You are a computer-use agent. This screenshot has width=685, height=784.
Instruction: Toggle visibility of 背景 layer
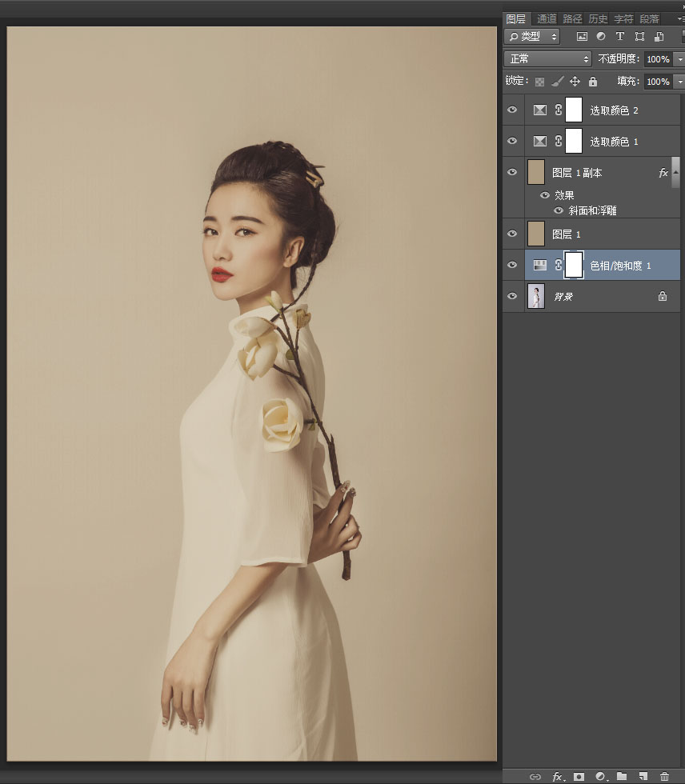click(512, 296)
